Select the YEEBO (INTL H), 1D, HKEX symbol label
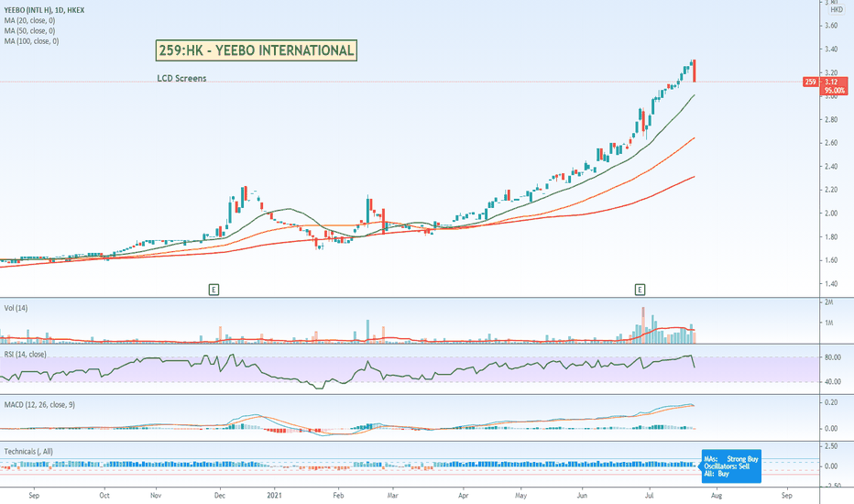The height and width of the screenshot is (504, 854). [x=44, y=10]
